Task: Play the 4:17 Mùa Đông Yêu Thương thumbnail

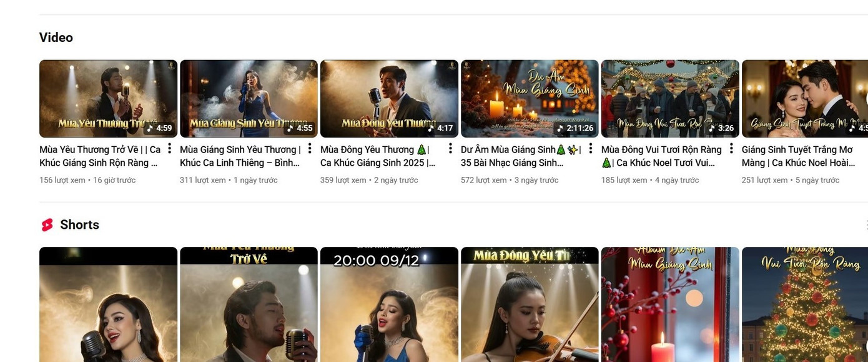Action: pyautogui.click(x=389, y=98)
